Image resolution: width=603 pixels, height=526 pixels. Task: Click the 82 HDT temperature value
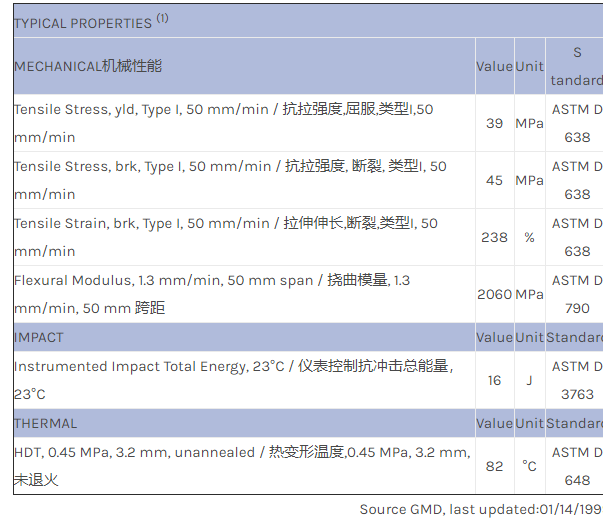494,466
